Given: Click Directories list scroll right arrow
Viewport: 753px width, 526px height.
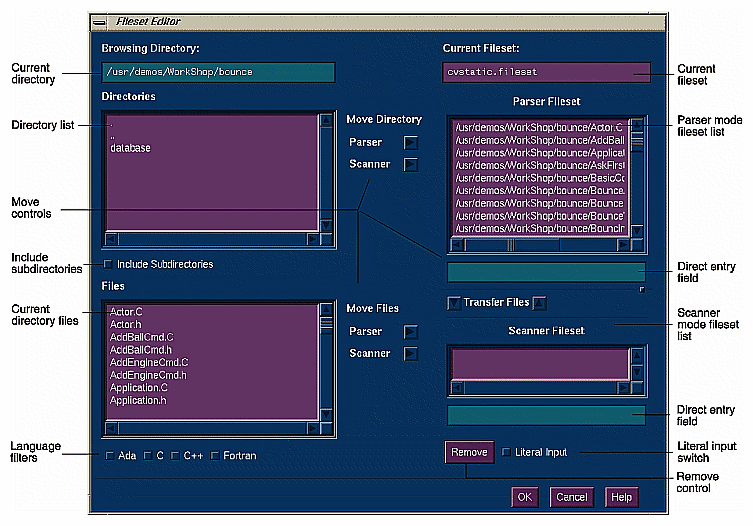Looking at the screenshot, I should pos(313,239).
